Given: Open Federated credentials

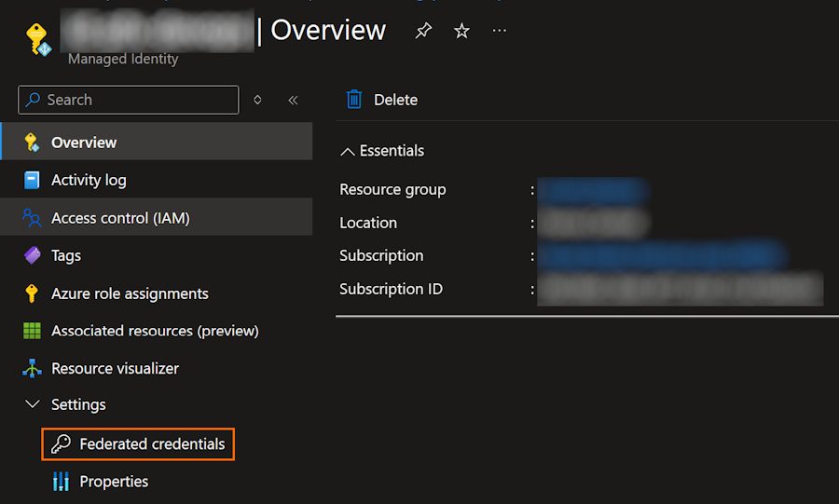Looking at the screenshot, I should (x=138, y=443).
